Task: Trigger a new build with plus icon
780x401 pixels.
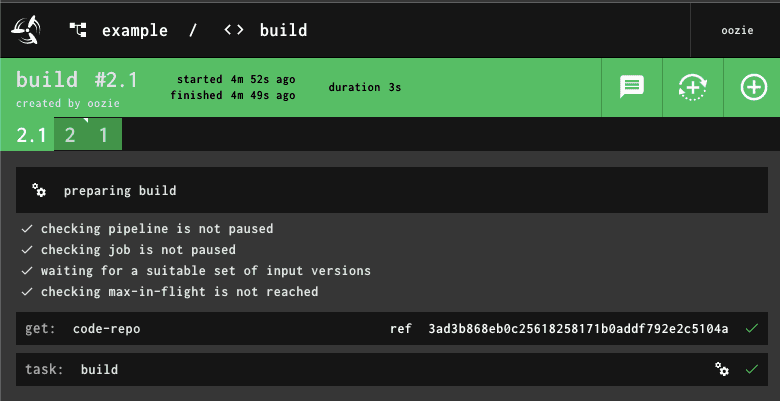Action: pos(754,87)
